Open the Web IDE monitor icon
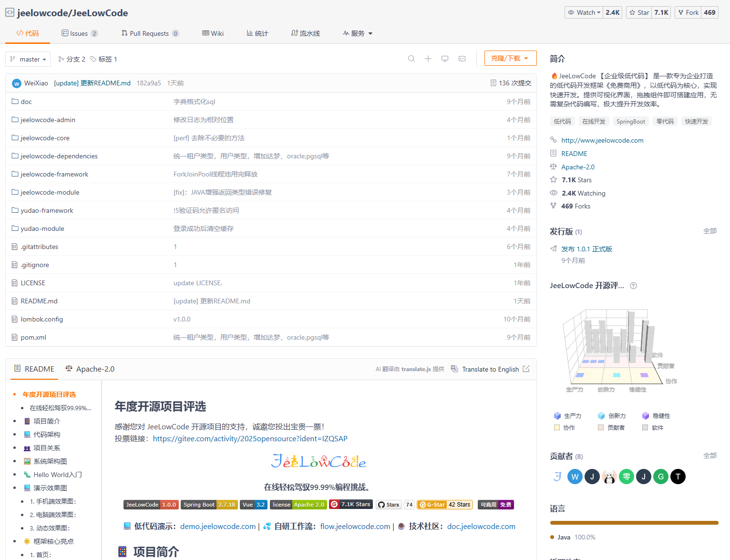 point(445,59)
